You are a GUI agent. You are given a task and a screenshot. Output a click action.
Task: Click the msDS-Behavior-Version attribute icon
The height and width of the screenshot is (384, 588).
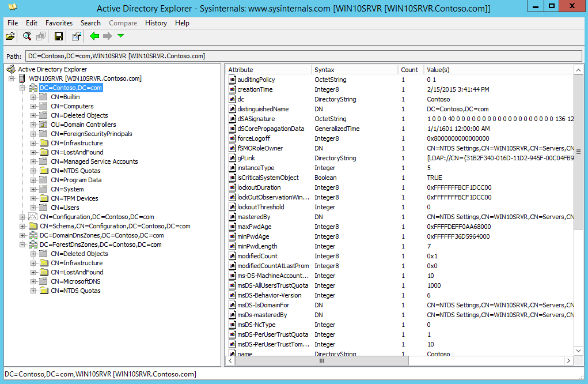(232, 295)
